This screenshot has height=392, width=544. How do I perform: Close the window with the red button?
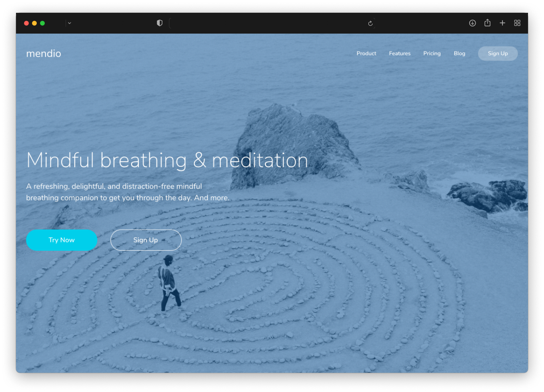pyautogui.click(x=26, y=23)
